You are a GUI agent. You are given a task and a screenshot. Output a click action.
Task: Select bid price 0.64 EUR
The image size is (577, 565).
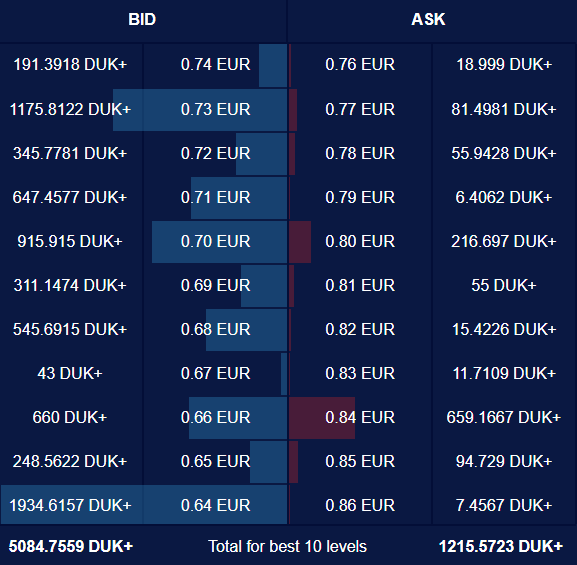215,505
